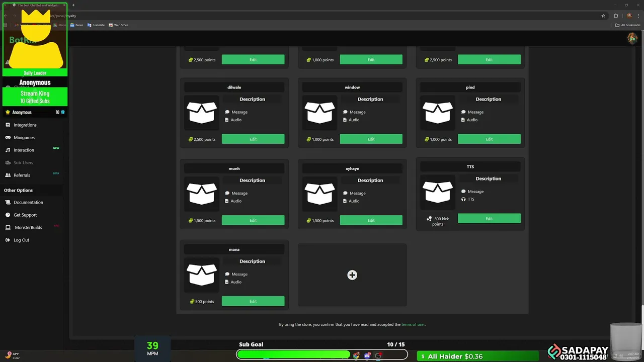Click the dilwale item box image
This screenshot has height=362, width=644.
point(202,113)
